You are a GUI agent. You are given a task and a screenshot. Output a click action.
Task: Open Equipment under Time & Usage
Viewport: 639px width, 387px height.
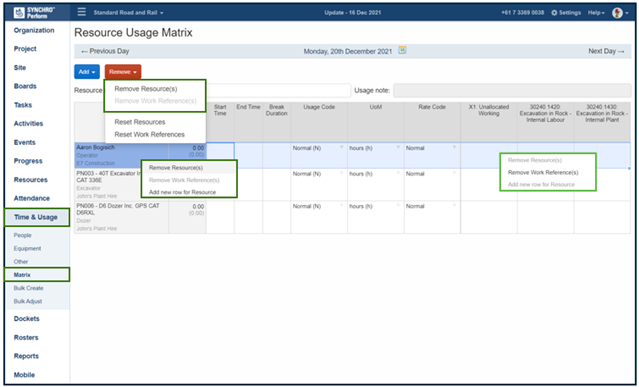pos(27,248)
